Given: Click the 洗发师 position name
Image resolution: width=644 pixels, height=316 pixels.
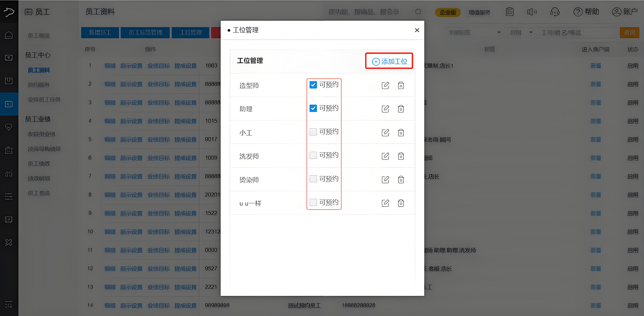Looking at the screenshot, I should (249, 156).
